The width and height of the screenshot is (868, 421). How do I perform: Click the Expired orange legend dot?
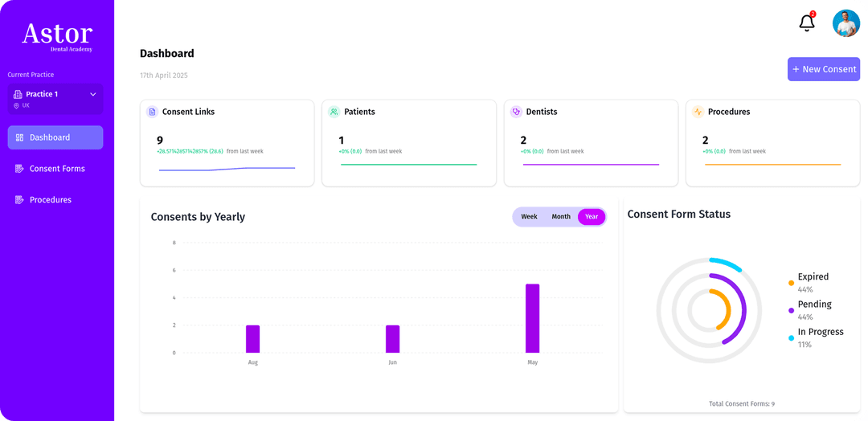792,283
